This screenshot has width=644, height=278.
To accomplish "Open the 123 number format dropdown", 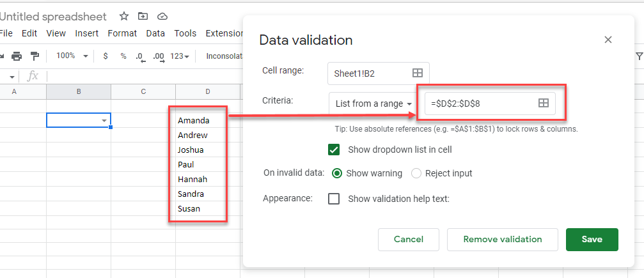I will 180,56.
